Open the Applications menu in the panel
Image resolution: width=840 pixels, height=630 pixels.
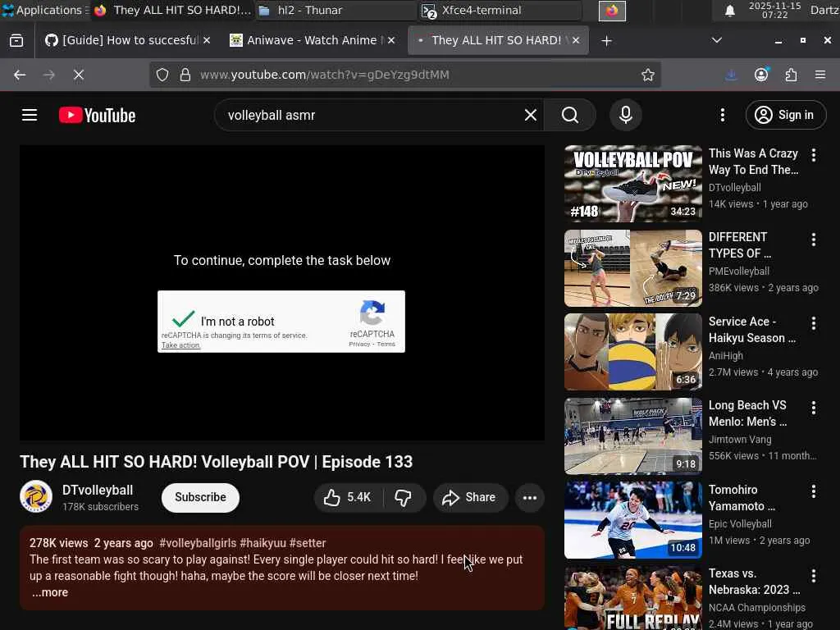coord(44,10)
